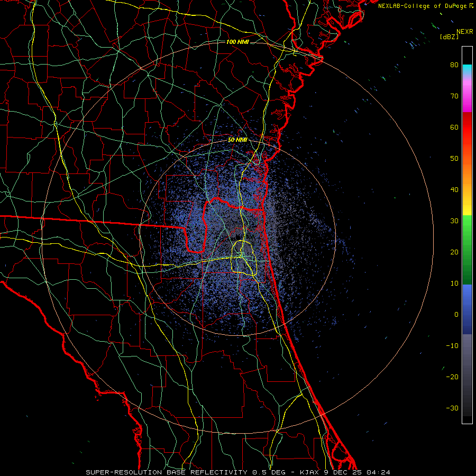Viewport: 476px width, 476px height.
Task: Click the red band of the reflectivity color bar
Action: [x=467, y=127]
